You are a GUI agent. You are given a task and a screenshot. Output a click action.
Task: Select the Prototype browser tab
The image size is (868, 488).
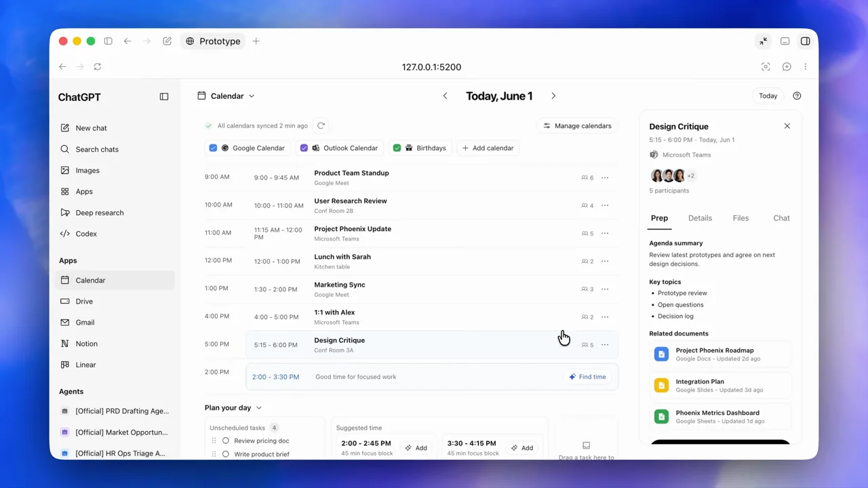[214, 41]
